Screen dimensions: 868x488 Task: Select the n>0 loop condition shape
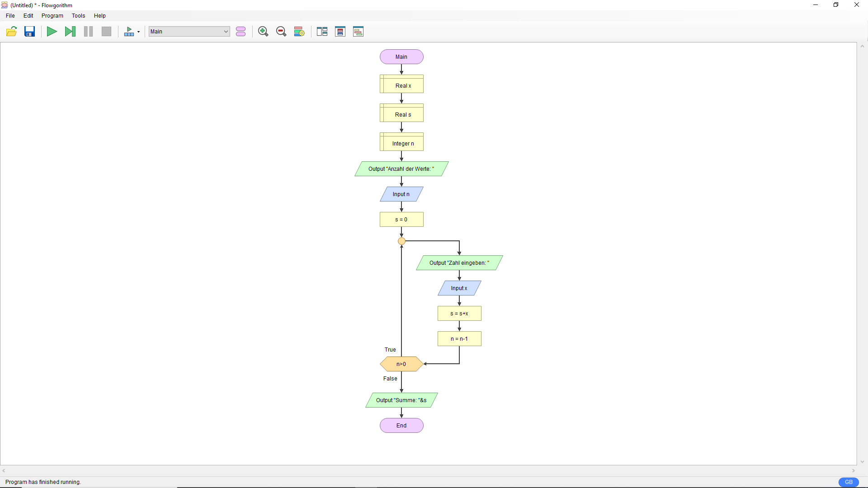pyautogui.click(x=401, y=364)
